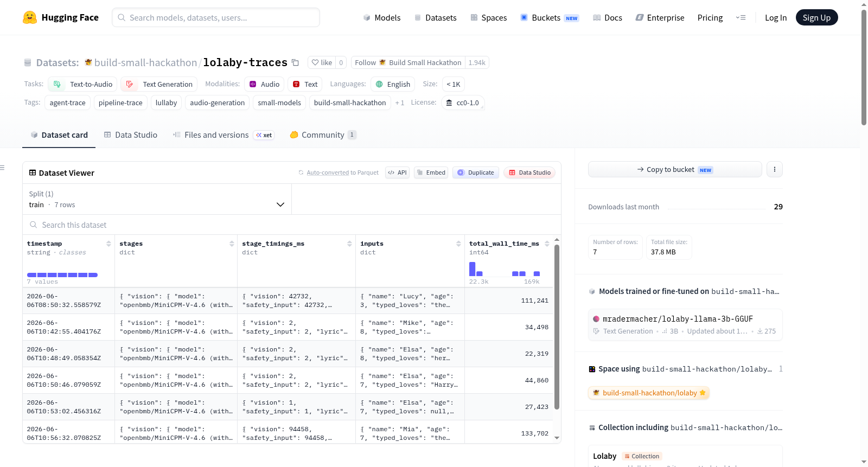Click the page vertical scrollbar
Screen dimensions: 868x467
click(x=864, y=67)
